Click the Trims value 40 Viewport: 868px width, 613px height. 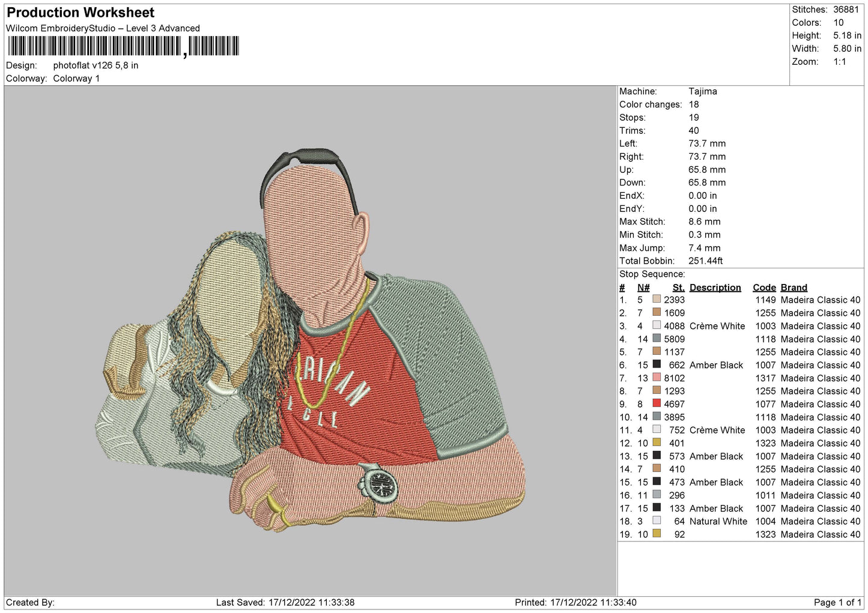pos(694,130)
